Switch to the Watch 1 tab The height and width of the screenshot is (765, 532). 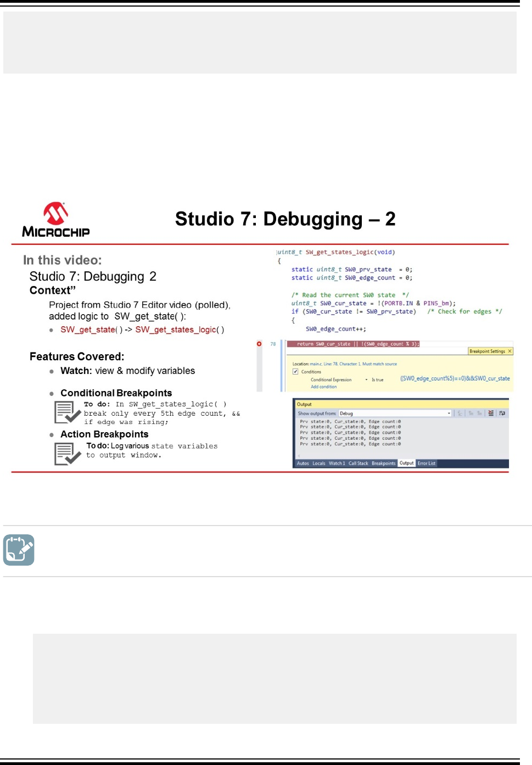click(x=337, y=464)
